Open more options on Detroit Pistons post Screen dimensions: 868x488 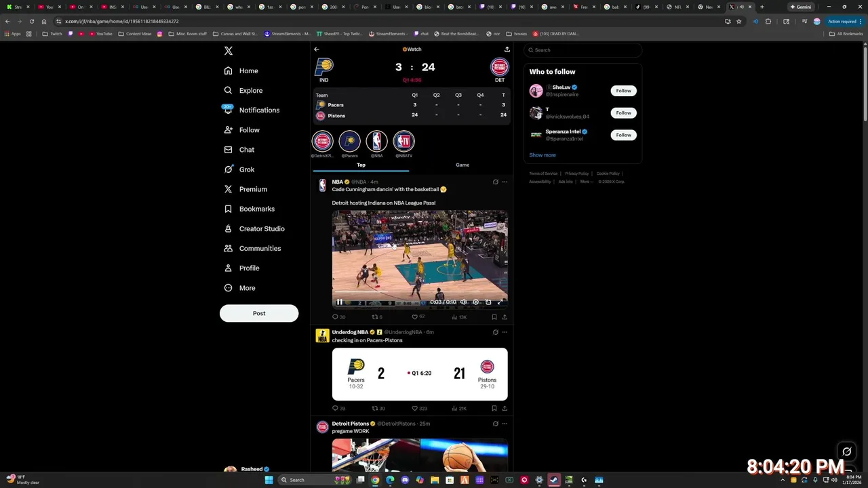coord(505,424)
